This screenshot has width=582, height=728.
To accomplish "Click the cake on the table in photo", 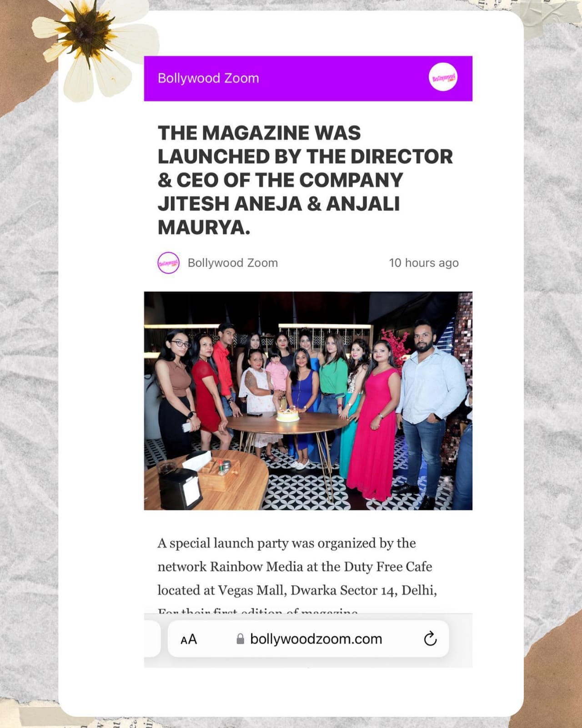I will (288, 415).
